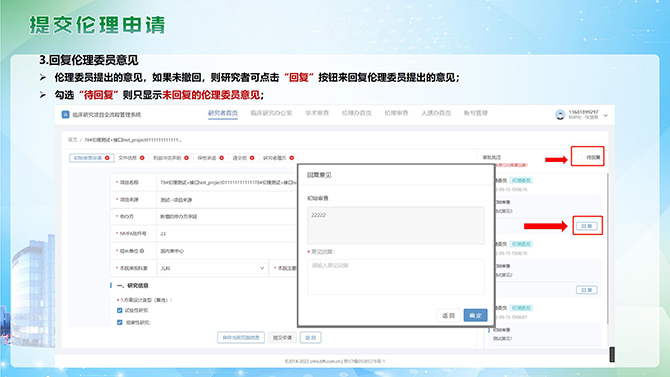Viewport: 670px width, 377px height.
Task: Click the 一、研究信息 section heading
Action: (132, 286)
